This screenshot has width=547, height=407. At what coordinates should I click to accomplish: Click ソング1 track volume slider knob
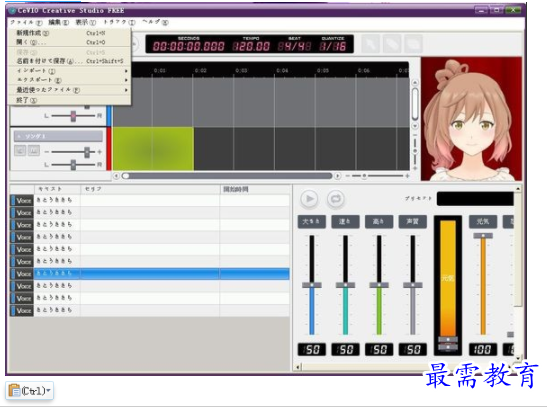tap(87, 152)
